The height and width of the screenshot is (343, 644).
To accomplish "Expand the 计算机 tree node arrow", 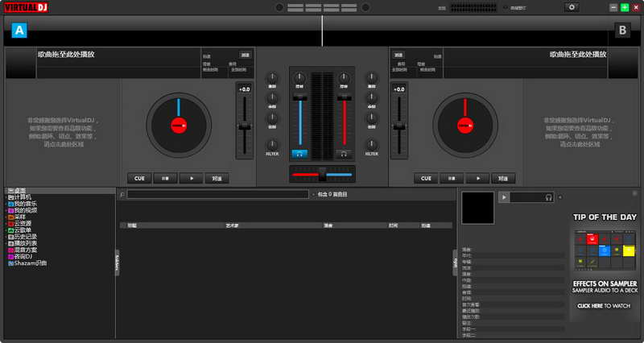I will pos(6,197).
